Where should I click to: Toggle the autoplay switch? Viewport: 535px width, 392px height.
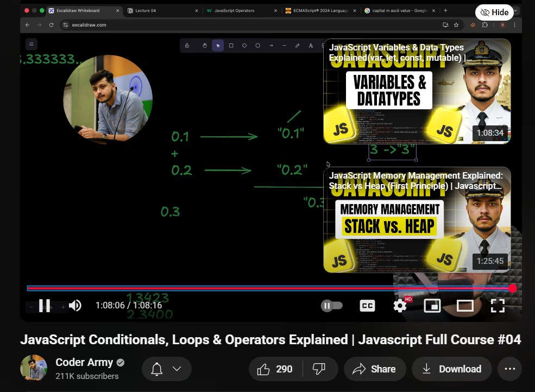click(331, 306)
